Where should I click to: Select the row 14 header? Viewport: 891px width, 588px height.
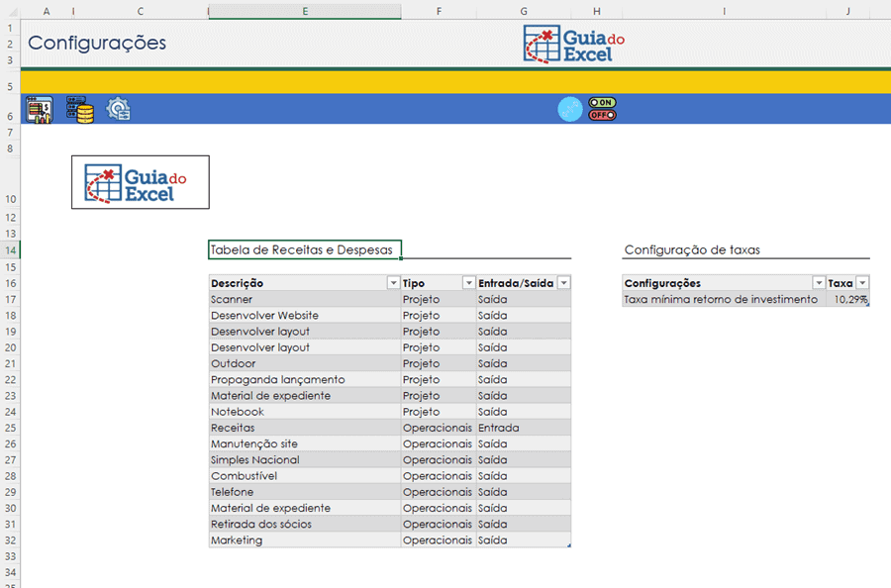pyautogui.click(x=11, y=250)
